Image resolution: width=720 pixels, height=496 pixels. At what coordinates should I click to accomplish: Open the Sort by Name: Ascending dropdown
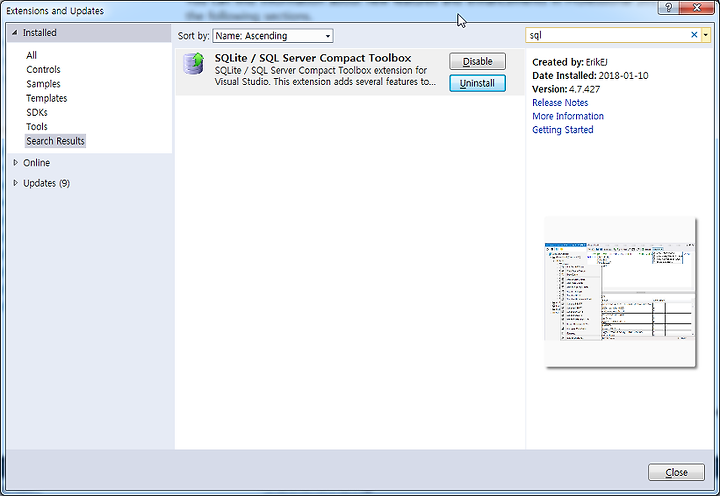[273, 36]
